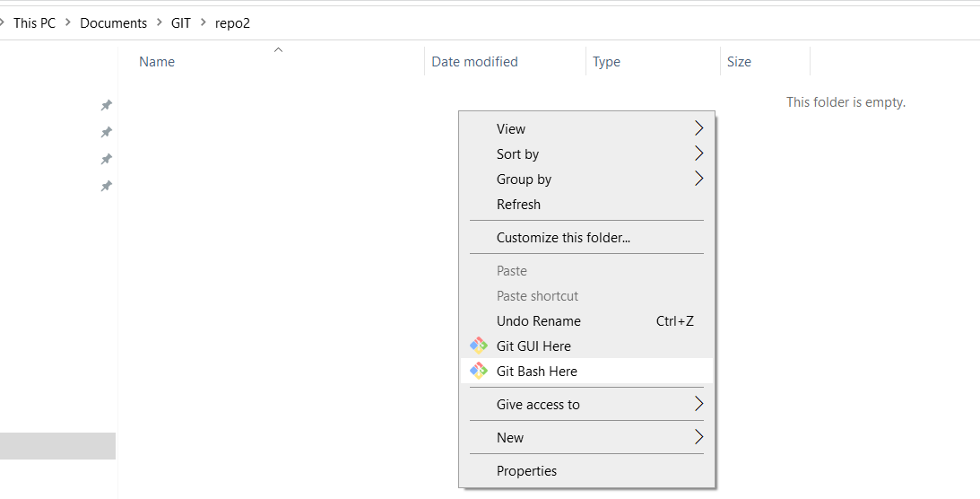Click the first pin icon in sidebar
This screenshot has height=499, width=980.
tap(106, 106)
